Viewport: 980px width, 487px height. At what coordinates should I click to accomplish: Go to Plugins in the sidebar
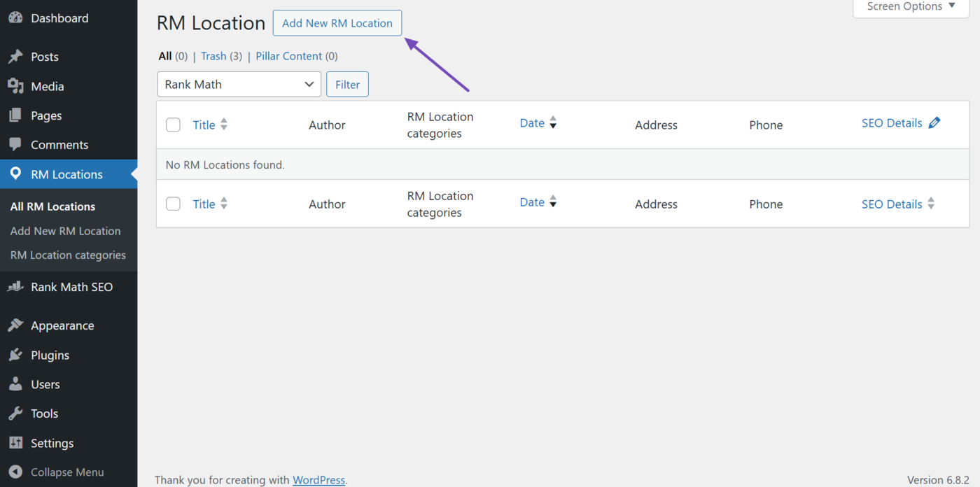69,355
